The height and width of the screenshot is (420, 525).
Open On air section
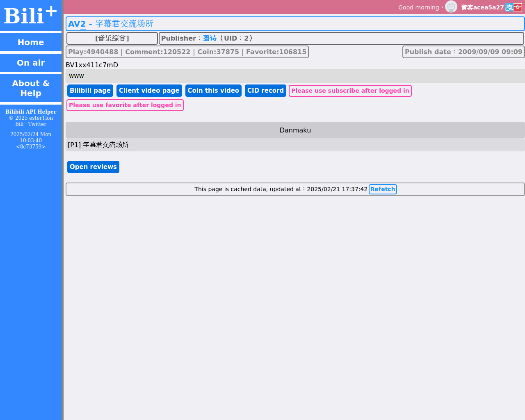31,63
